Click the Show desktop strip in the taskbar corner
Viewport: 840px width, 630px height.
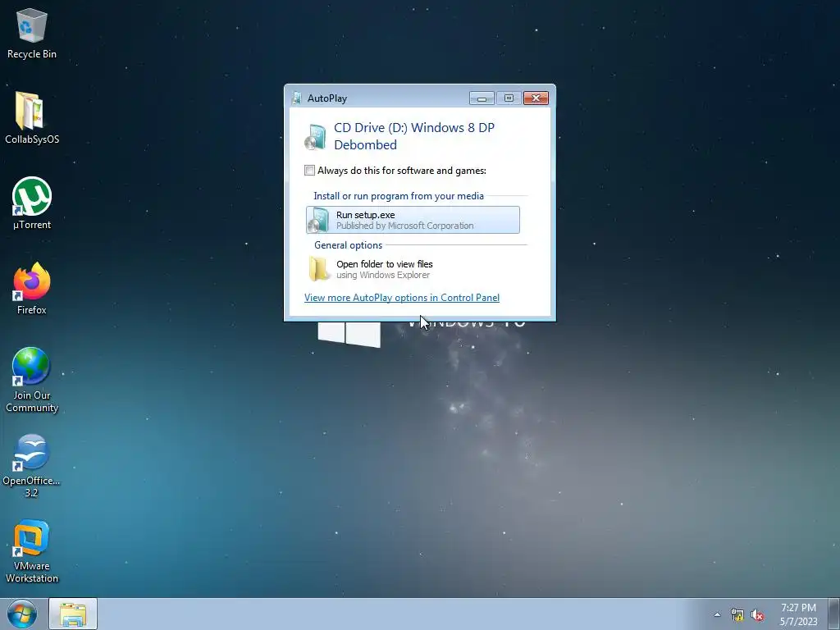[x=834, y=614]
